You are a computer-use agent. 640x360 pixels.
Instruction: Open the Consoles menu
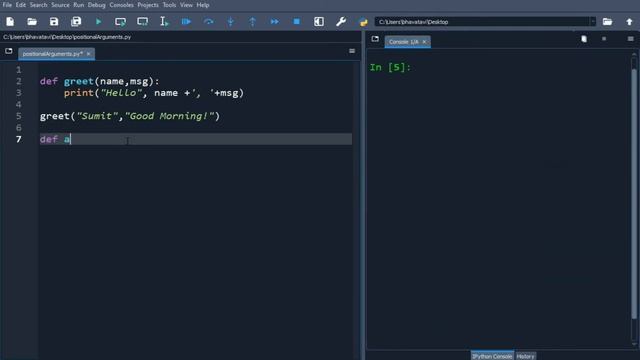(122, 5)
